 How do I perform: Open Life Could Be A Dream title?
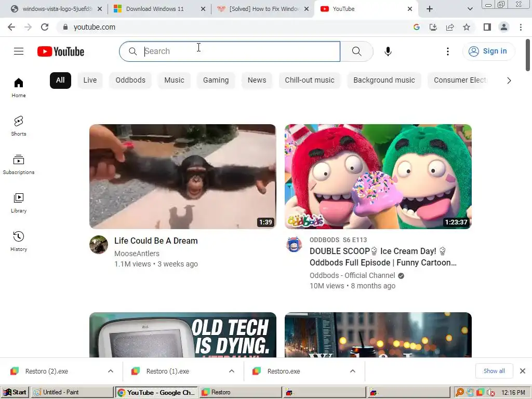point(156,241)
